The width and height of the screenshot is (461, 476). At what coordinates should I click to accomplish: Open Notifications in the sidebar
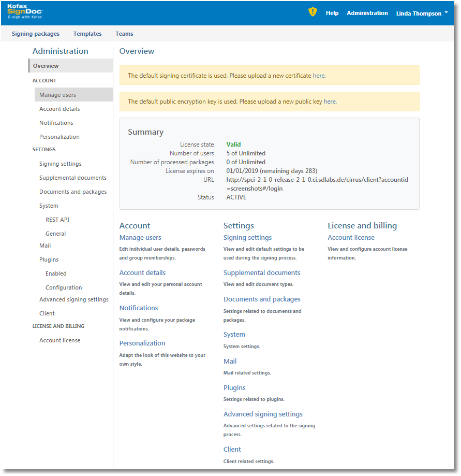tap(56, 123)
